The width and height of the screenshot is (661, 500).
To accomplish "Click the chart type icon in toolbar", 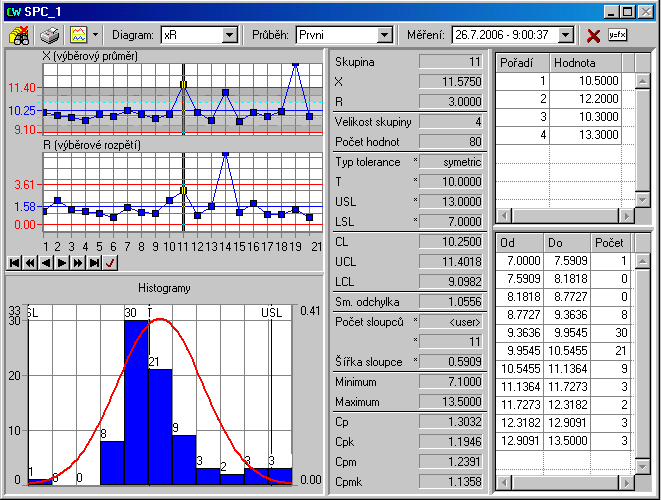I will pyautogui.click(x=77, y=35).
